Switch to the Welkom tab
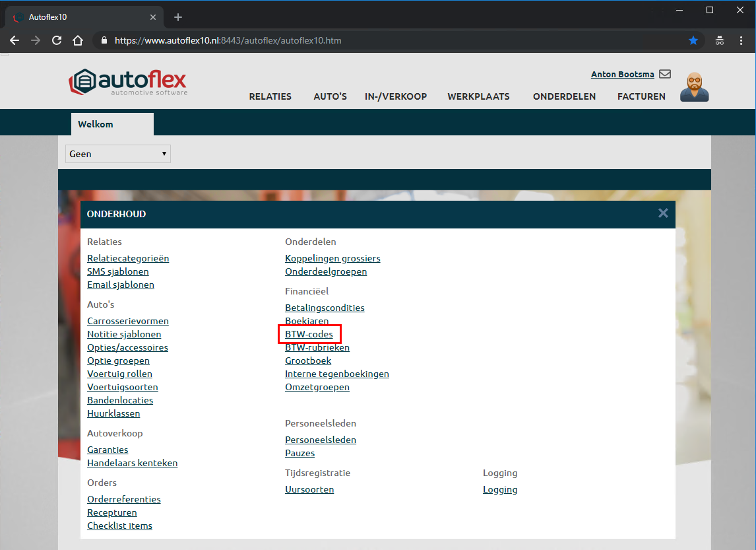Viewport: 756px width, 550px height. pos(96,124)
